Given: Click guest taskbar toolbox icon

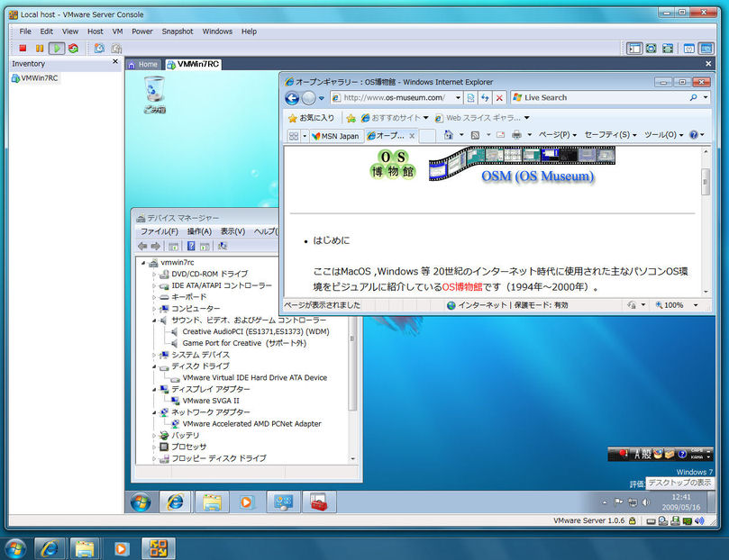Looking at the screenshot, I should point(319,502).
